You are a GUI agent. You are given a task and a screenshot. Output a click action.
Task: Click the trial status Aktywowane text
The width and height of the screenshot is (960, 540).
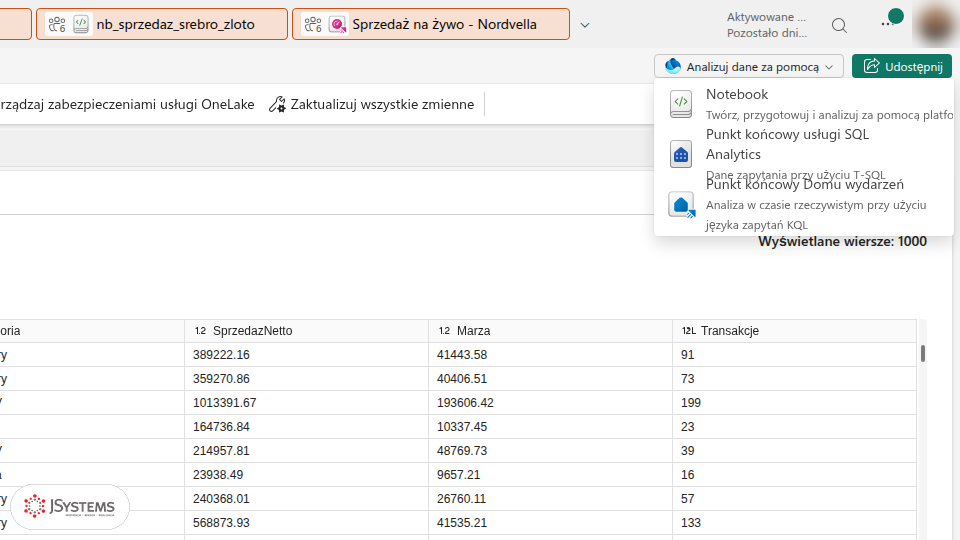tap(767, 17)
